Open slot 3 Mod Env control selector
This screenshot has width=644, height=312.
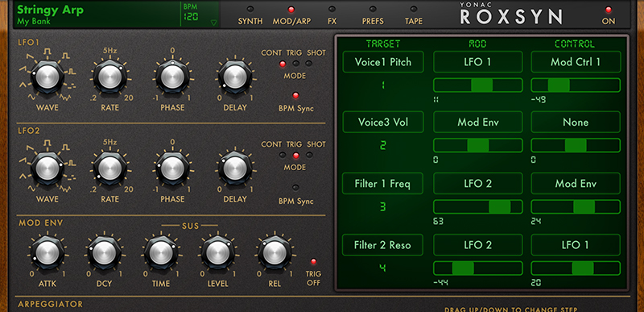coord(576,183)
